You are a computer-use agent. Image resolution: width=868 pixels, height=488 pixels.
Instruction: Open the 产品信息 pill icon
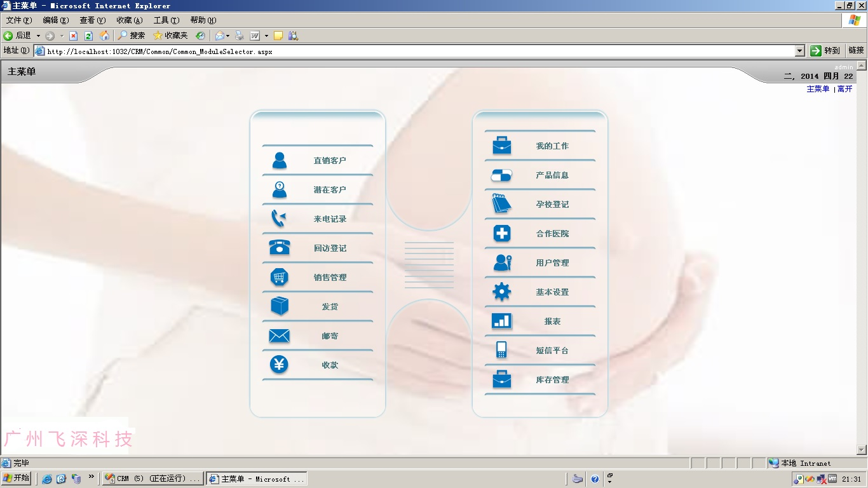501,175
